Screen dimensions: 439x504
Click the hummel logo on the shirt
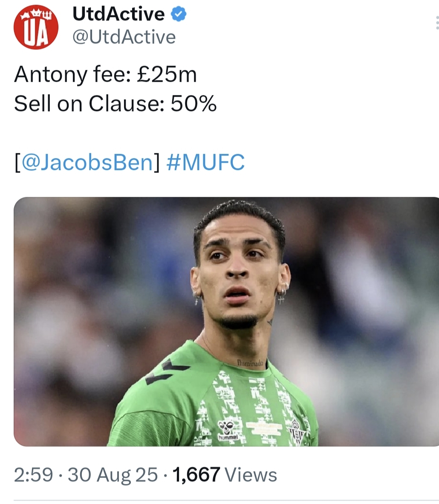point(228,431)
